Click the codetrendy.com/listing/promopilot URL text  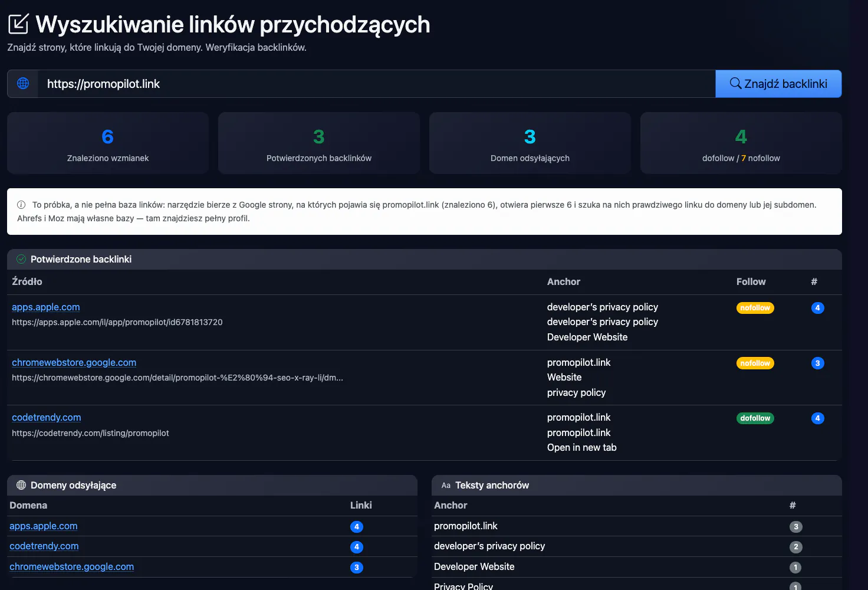pyautogui.click(x=90, y=433)
